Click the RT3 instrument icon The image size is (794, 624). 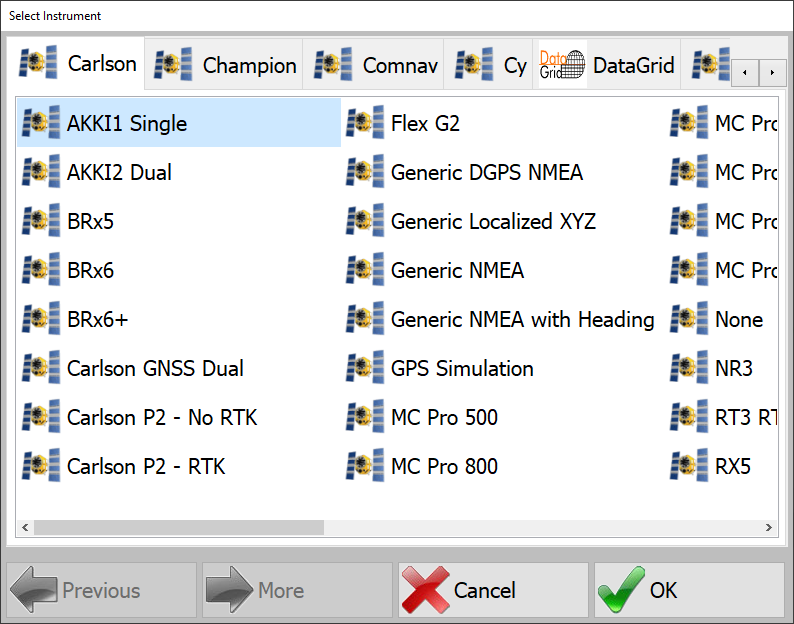(x=689, y=416)
